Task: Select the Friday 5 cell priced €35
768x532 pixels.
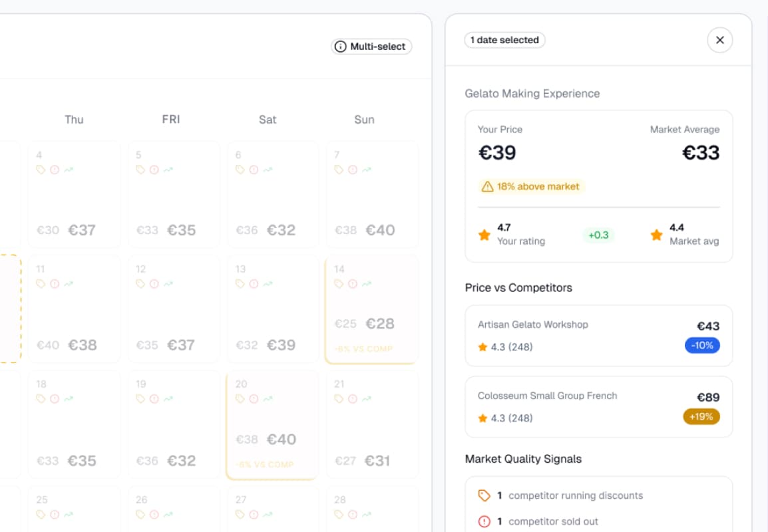Action: pyautogui.click(x=174, y=194)
